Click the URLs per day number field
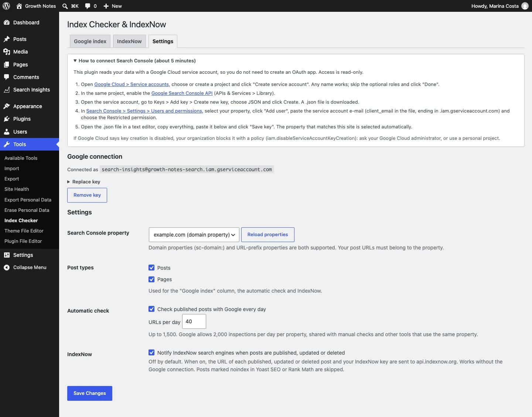 pos(194,321)
